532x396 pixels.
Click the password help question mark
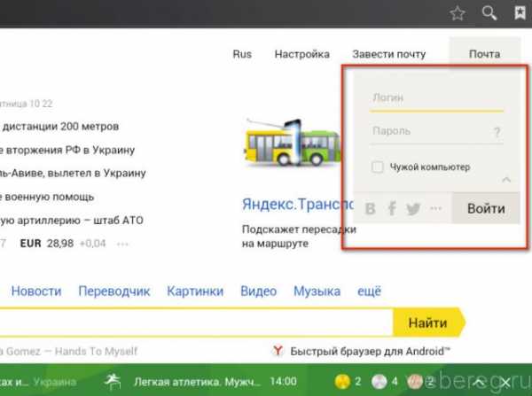[x=497, y=132]
